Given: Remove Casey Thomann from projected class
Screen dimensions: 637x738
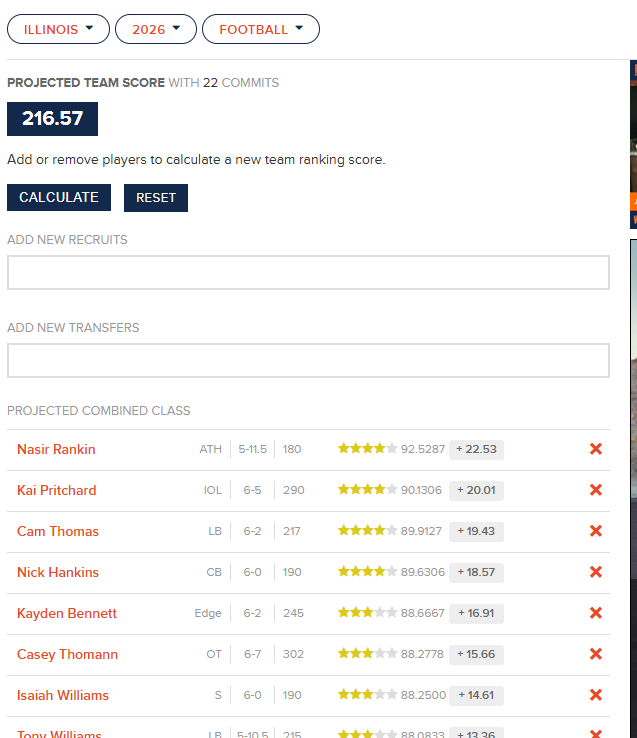Looking at the screenshot, I should [596, 654].
